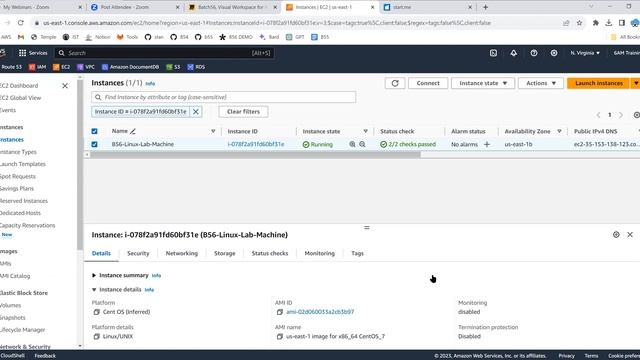Open the Availability Zone column filter arrow
The width and height of the screenshot is (640, 360).
[x=560, y=131]
